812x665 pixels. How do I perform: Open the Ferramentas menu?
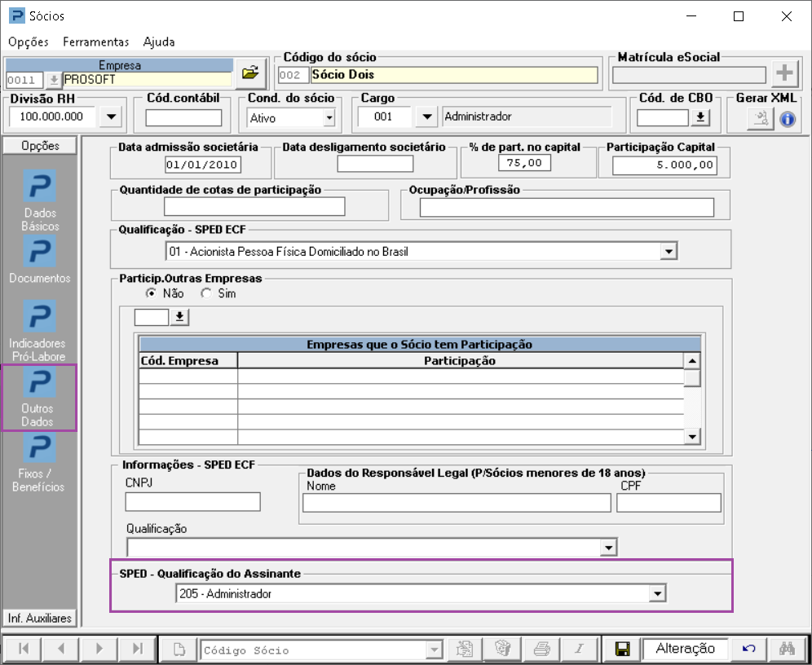tap(96, 42)
